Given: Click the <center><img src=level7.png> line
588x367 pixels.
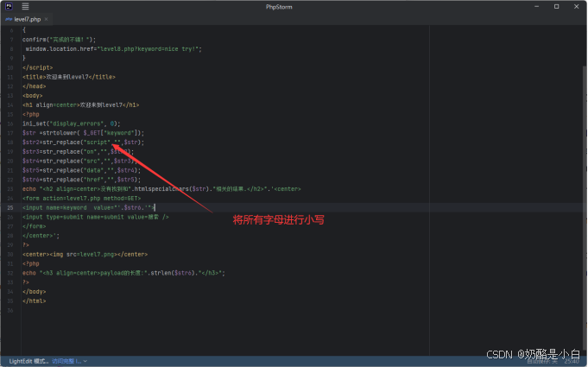Looking at the screenshot, I should [85, 255].
